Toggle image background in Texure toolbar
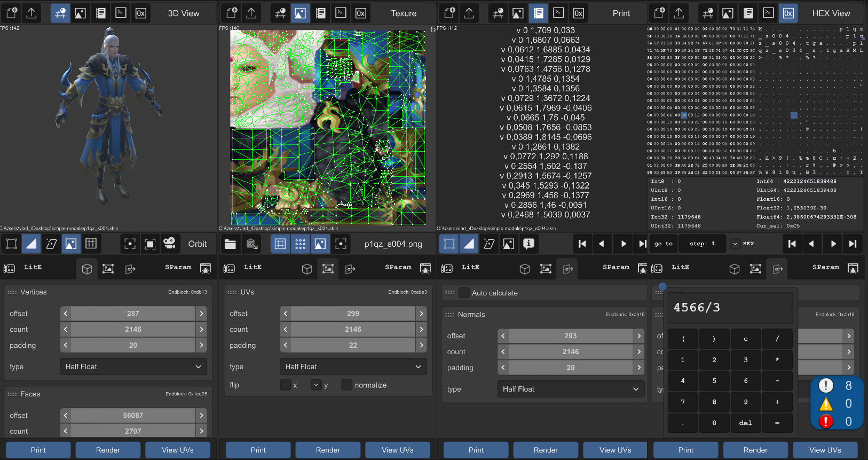Viewport: 868px width, 460px height. tap(320, 244)
